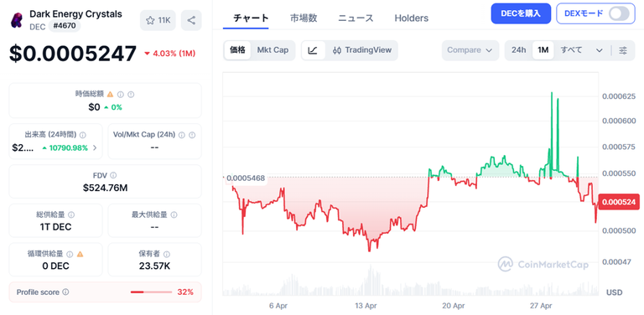Open the Holders tab

point(411,18)
